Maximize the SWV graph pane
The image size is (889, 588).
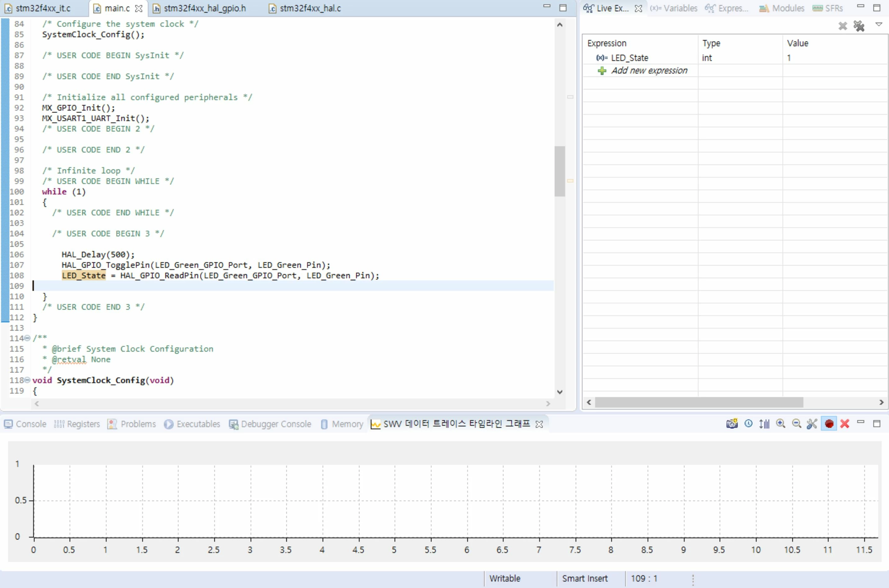click(x=877, y=424)
